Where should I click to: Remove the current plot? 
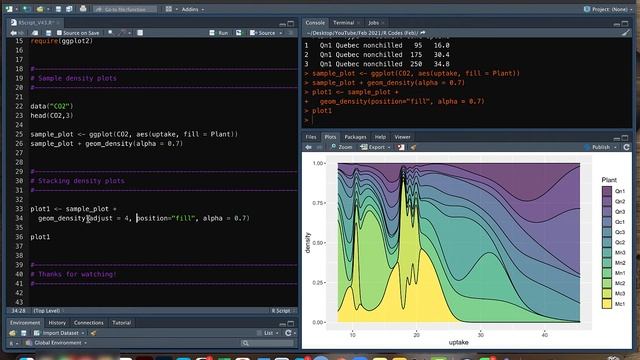point(401,147)
